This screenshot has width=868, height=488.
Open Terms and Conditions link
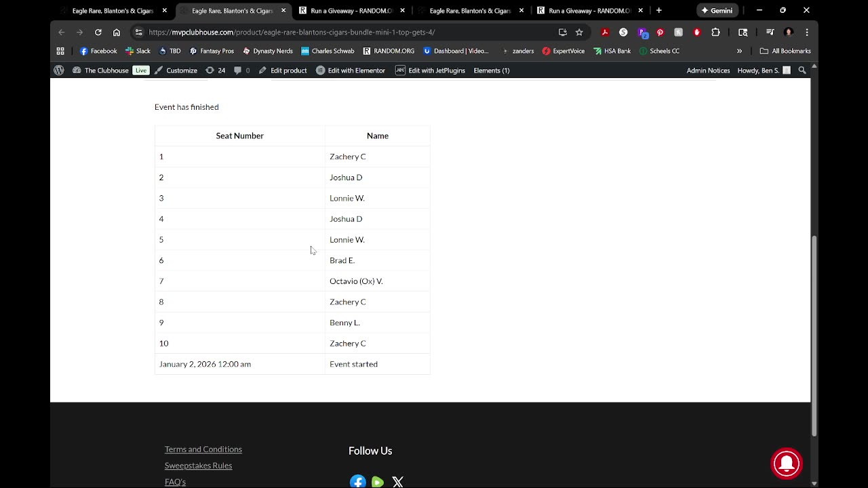tap(203, 449)
